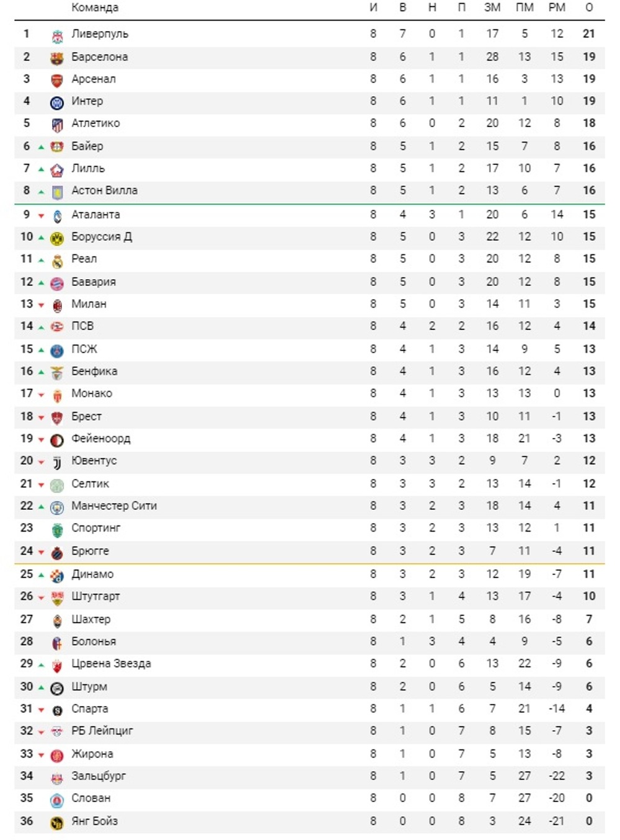Click the green up arrow beside Байер
Screen dimensions: 620x840
(x=42, y=148)
